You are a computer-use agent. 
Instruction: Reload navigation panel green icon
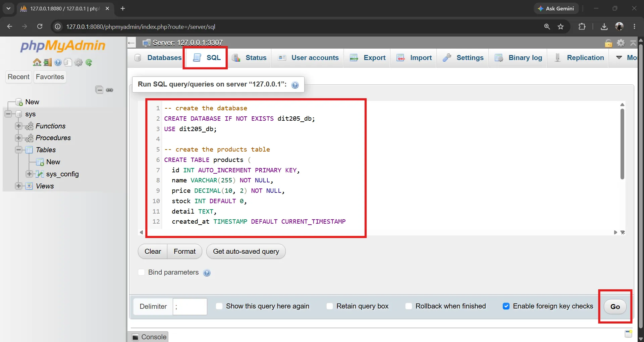coord(89,62)
